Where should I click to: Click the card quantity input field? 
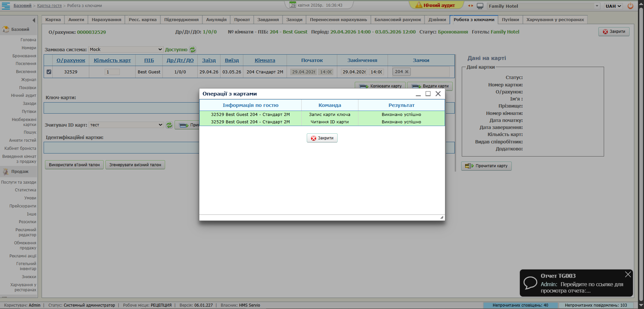click(112, 72)
